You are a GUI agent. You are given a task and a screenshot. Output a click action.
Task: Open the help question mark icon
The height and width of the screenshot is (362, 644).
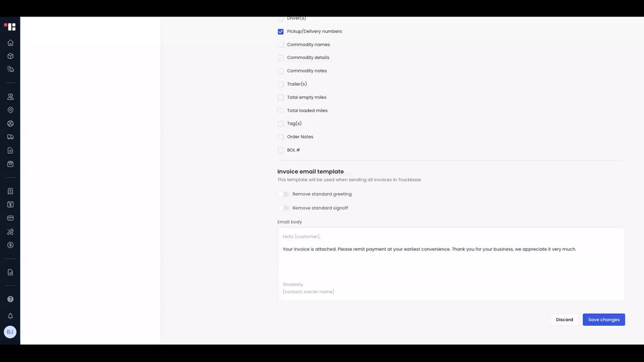click(10, 299)
